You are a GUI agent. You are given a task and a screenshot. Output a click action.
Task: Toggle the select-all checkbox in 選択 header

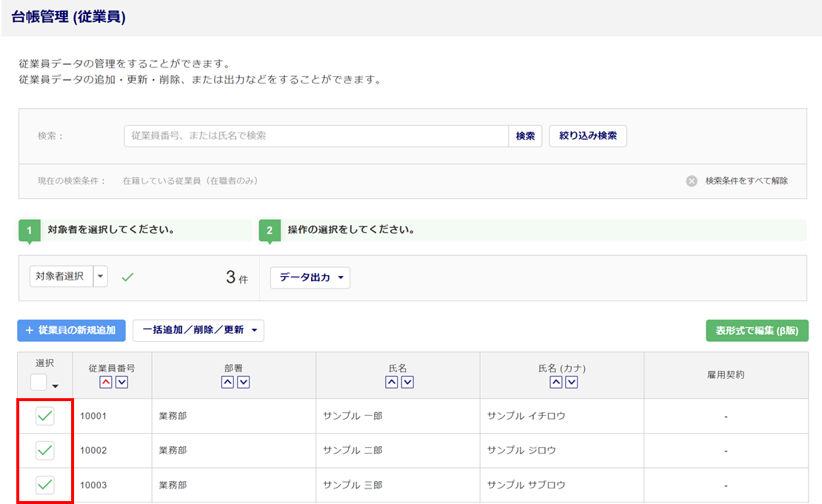[39, 383]
